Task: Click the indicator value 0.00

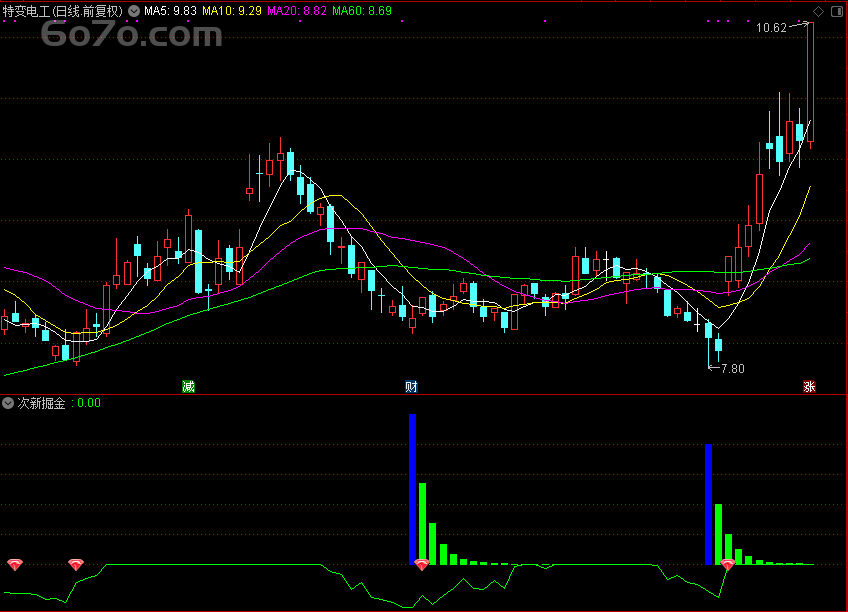Action: pos(89,403)
